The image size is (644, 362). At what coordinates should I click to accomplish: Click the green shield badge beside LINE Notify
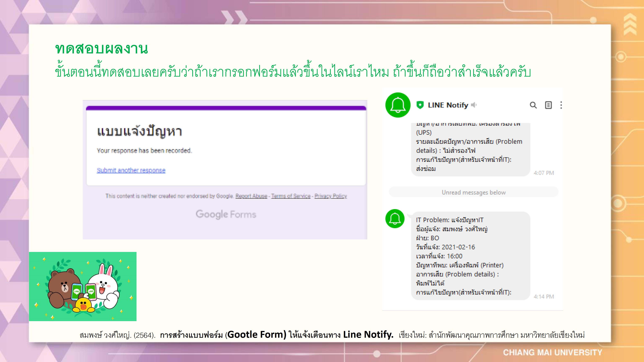pos(420,105)
